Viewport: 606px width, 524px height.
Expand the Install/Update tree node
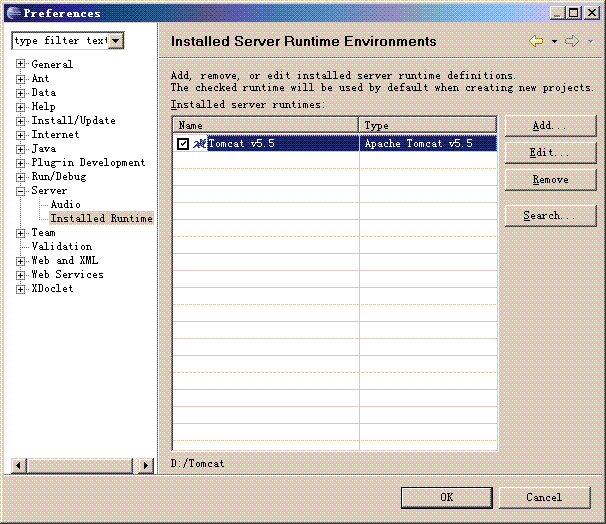(20, 121)
